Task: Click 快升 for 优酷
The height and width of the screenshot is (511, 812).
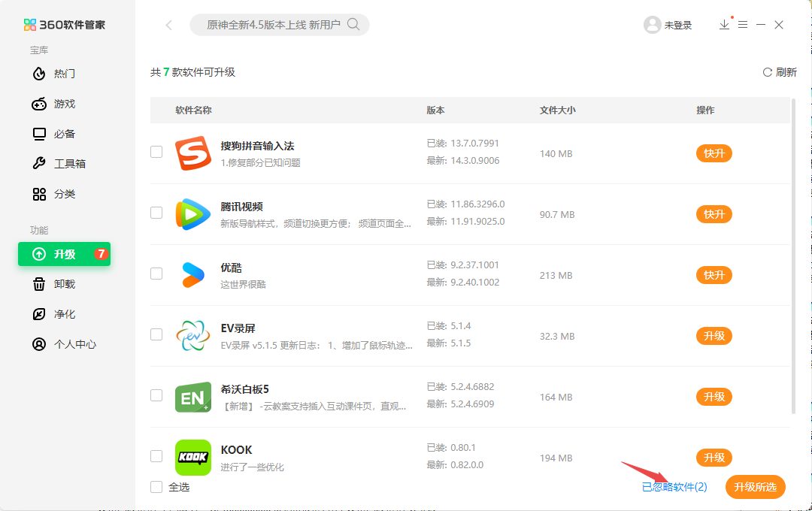Action: (714, 275)
